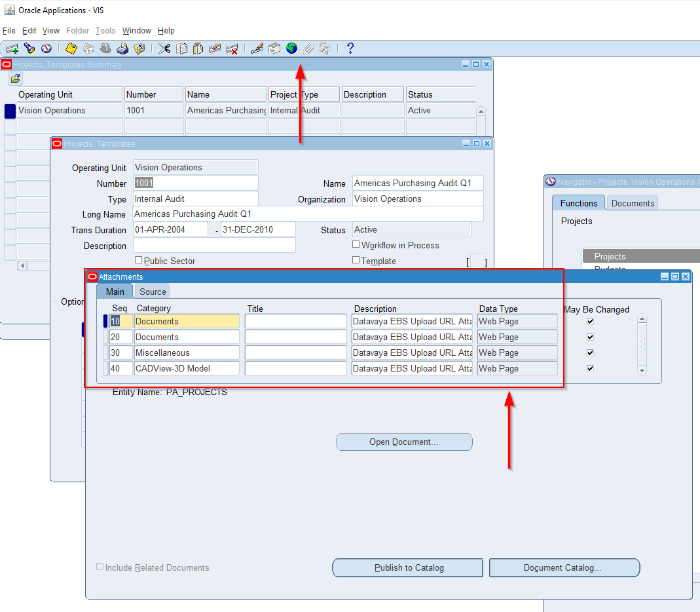Uncheck May Be Changed for Miscellaneous row
Image resolution: width=700 pixels, height=612 pixels.
(590, 353)
